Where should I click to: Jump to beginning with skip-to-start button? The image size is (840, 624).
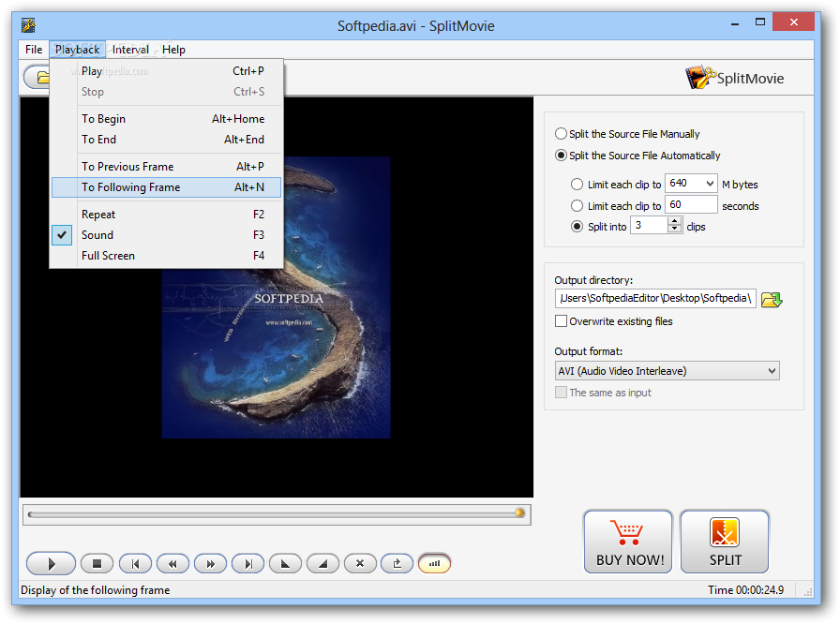click(135, 563)
